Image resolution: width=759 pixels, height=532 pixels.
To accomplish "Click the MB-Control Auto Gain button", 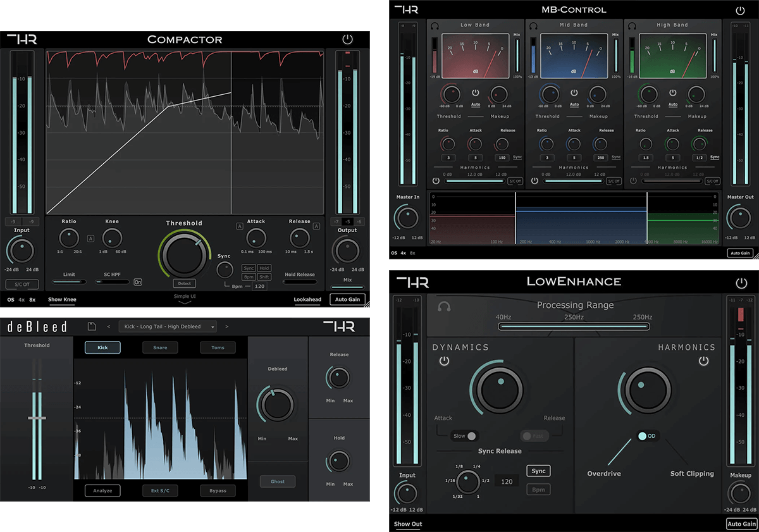I will [739, 253].
